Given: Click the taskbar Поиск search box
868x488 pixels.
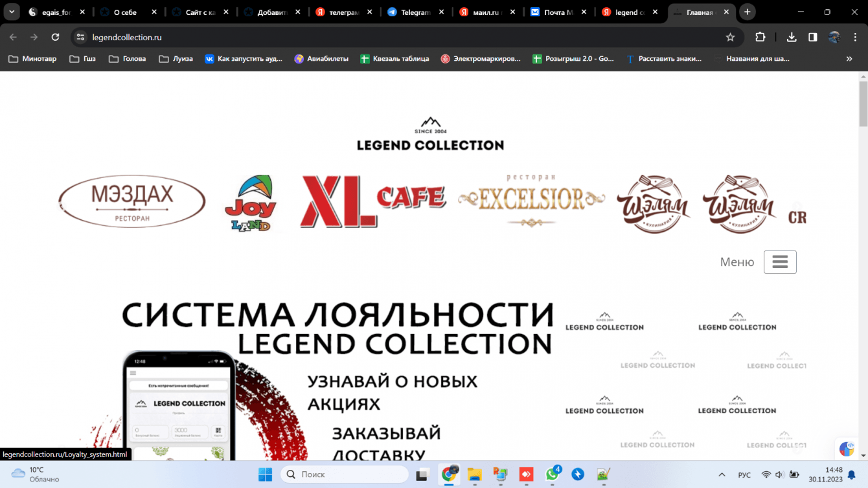Looking at the screenshot, I should 345,474.
